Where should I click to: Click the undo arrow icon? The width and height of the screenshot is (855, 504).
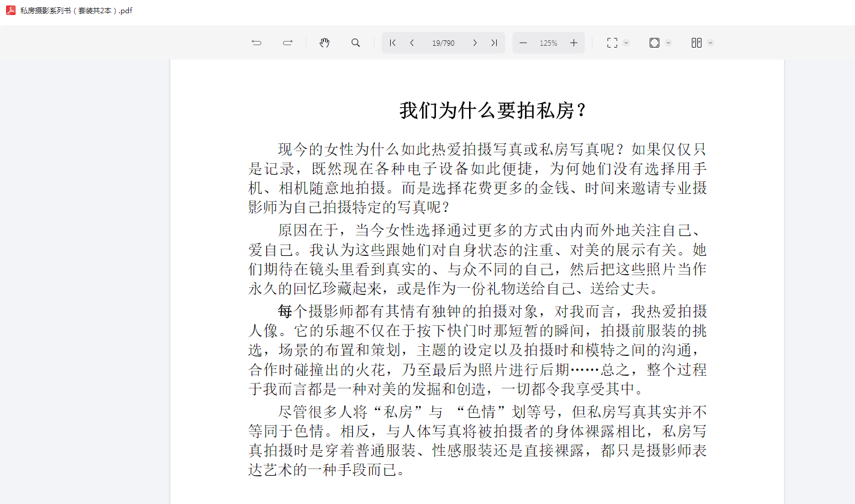point(256,43)
